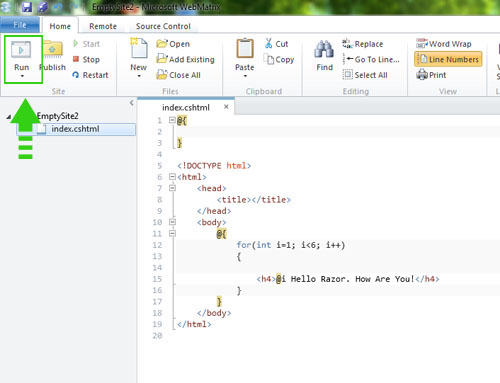Select index.cshtml in the file tree
The width and height of the screenshot is (500, 383).
[x=76, y=129]
